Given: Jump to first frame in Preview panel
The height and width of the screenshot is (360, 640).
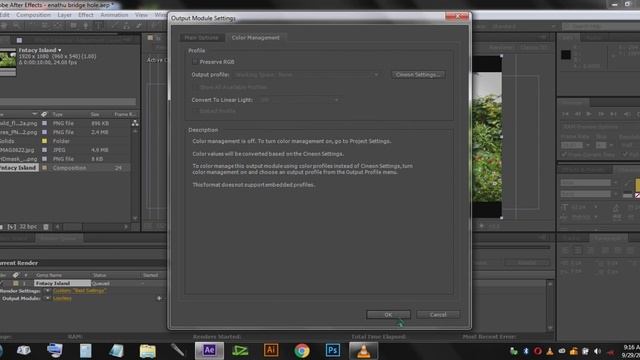Looking at the screenshot, I should pyautogui.click(x=565, y=114).
